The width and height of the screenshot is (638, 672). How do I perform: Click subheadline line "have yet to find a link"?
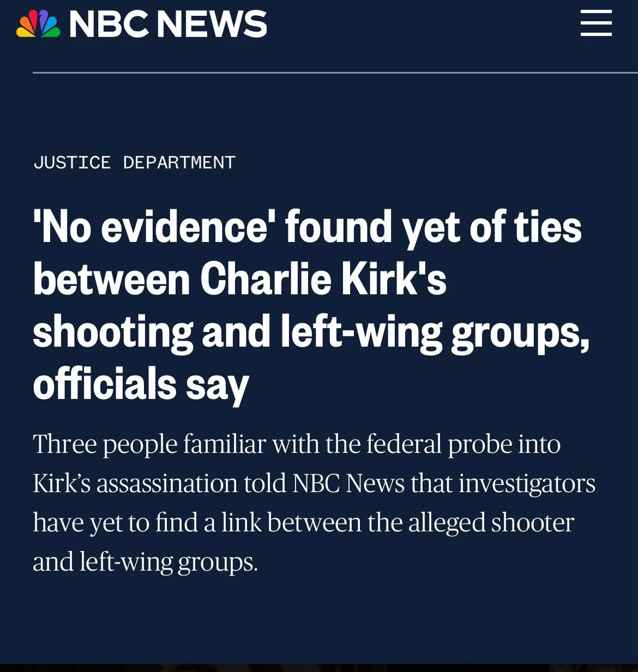tap(303, 522)
